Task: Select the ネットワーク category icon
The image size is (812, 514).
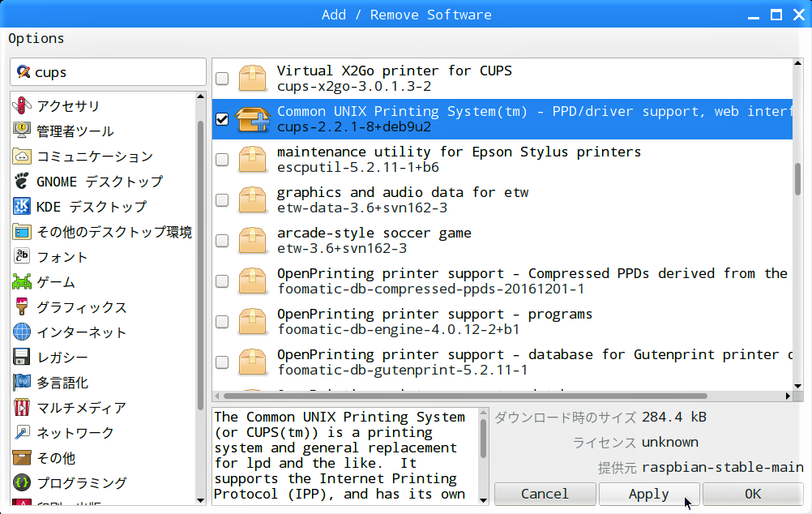Action: (22, 432)
